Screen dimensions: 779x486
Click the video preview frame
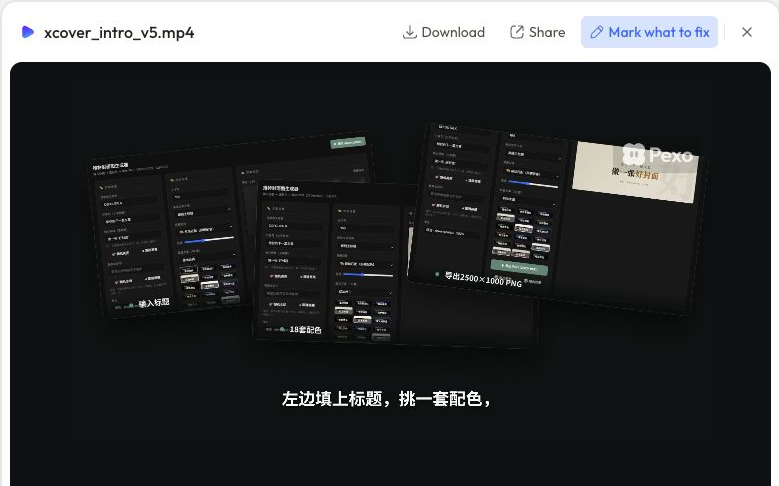coord(390,274)
